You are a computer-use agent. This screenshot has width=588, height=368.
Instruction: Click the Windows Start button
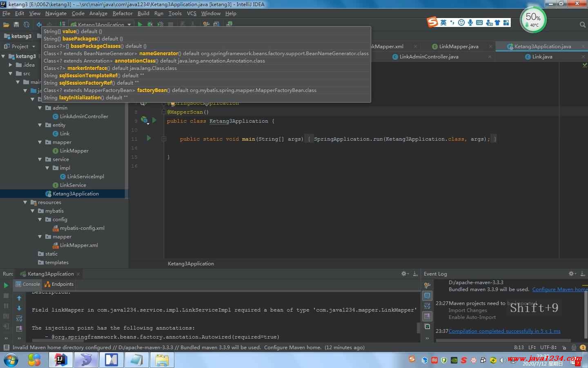click(10, 360)
